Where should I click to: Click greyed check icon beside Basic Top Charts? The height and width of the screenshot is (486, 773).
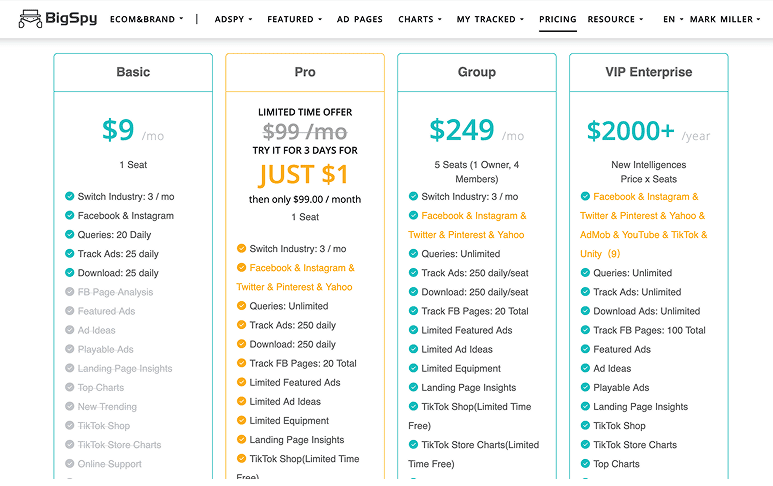(69, 388)
